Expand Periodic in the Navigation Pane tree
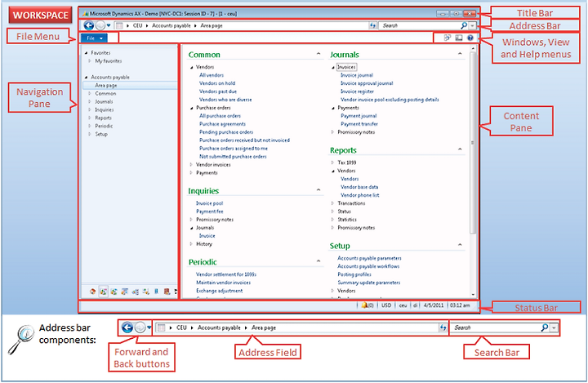Viewport: 588px width, 383px height. click(x=89, y=126)
